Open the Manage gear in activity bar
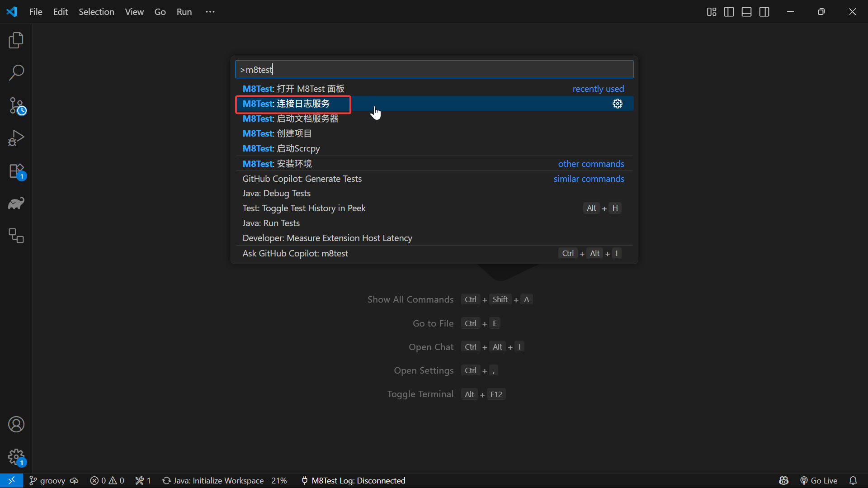This screenshot has width=868, height=488. pos(16,457)
